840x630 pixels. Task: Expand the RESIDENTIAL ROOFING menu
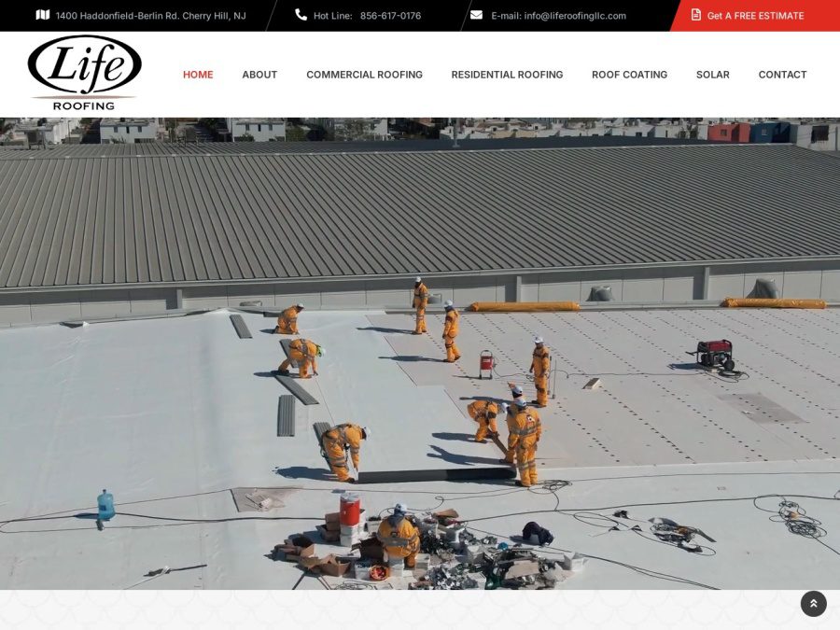(x=507, y=75)
